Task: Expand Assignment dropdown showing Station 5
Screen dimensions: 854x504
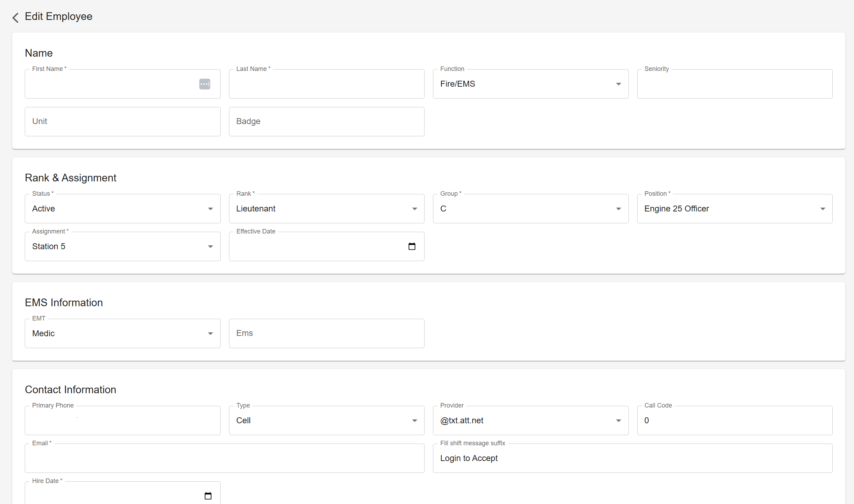Action: [x=210, y=246]
